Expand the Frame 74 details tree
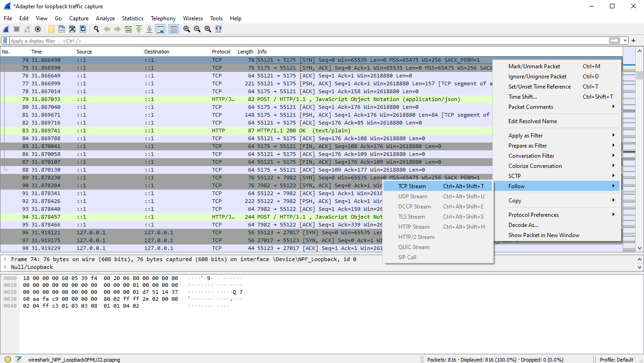 [x=5, y=259]
